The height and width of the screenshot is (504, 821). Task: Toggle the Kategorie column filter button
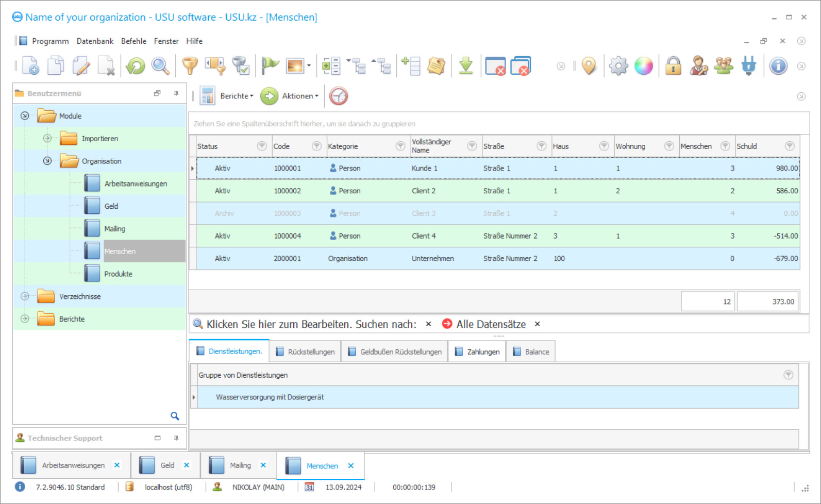click(400, 146)
